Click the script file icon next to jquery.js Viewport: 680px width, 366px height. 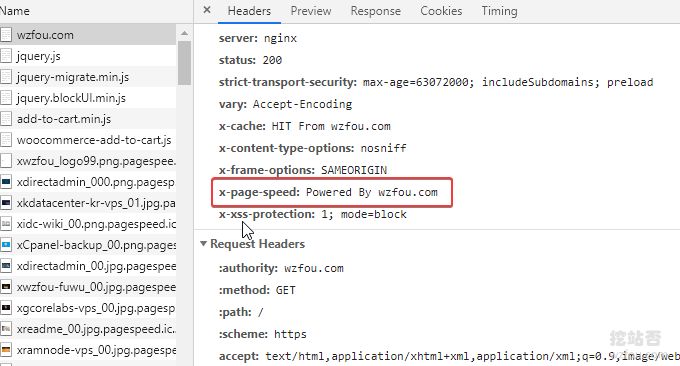pos(6,56)
